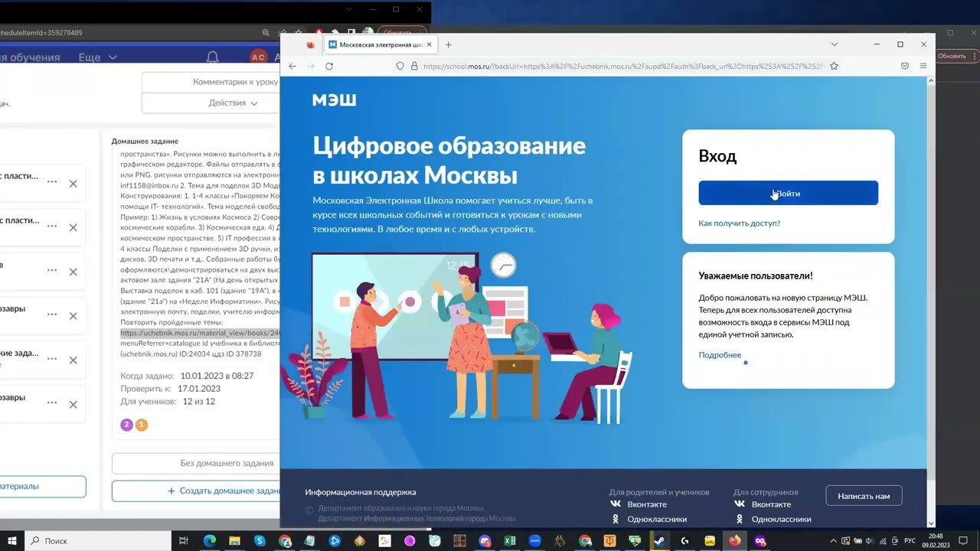This screenshot has height=551, width=980.
Task: Open three-dot menu of 'кие зада...' row
Action: click(x=52, y=359)
